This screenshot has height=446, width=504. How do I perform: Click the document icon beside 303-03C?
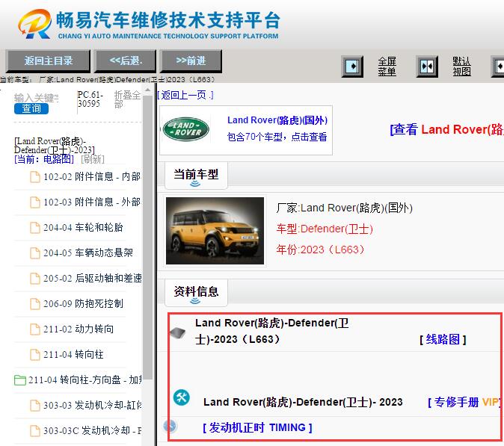pyautogui.click(x=35, y=430)
